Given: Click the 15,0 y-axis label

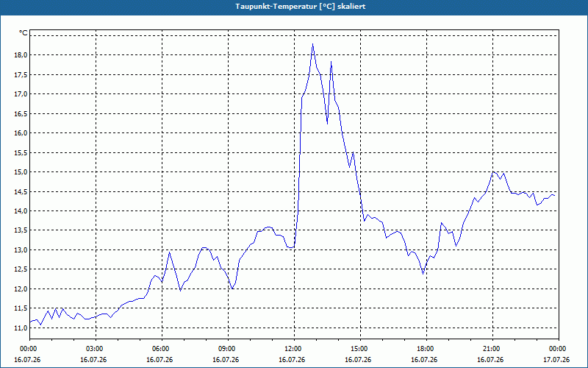Looking at the screenshot, I should point(21,172).
